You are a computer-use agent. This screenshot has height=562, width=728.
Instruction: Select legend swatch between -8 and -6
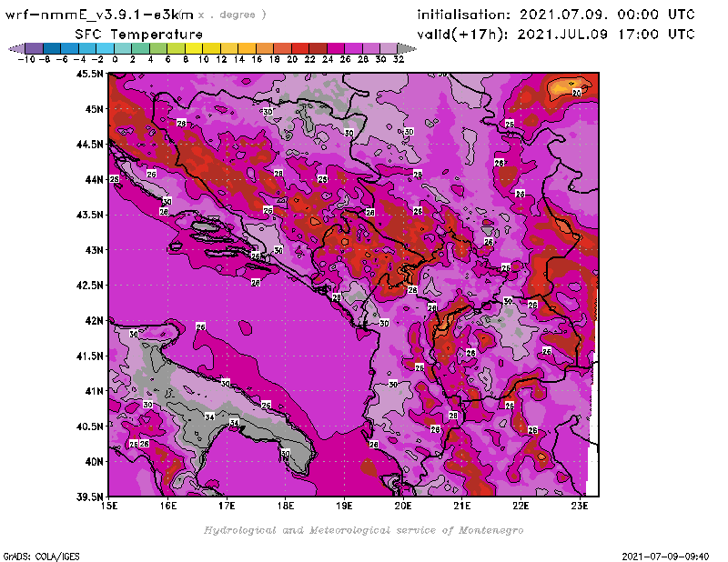point(52,48)
